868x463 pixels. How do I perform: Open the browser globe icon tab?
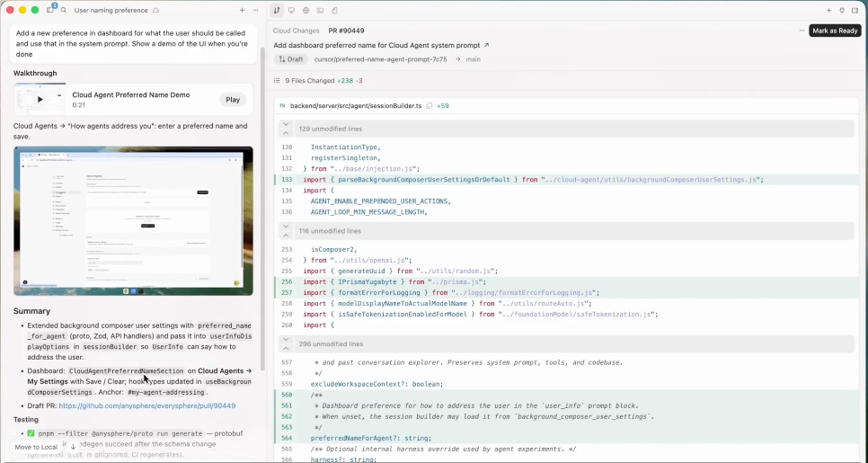(306, 11)
